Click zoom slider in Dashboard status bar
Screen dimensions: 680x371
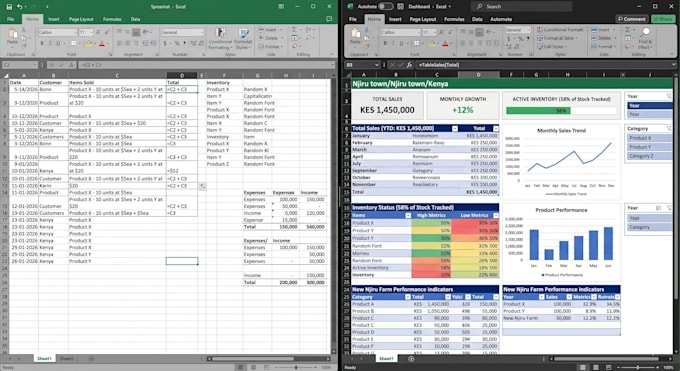point(638,368)
